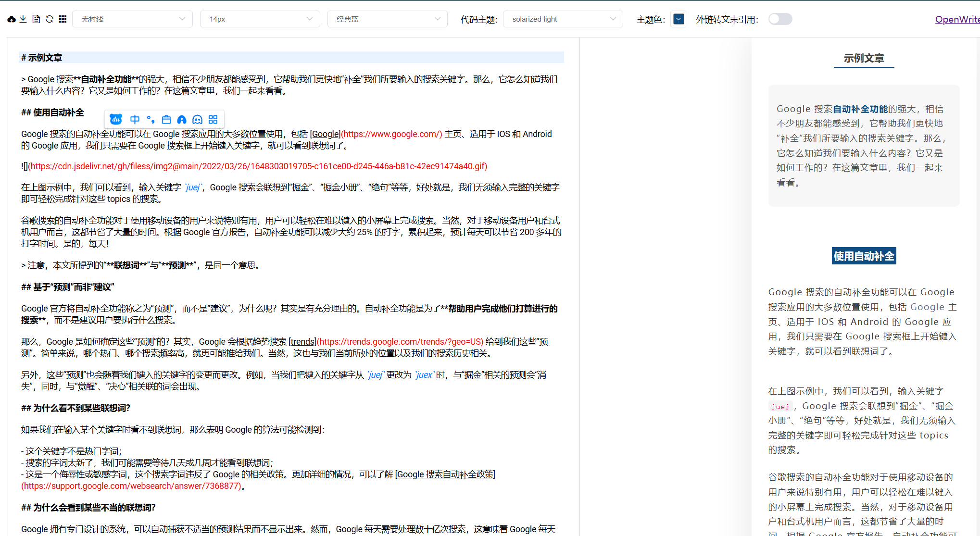This screenshot has height=536, width=980.
Task: Toggle the 外链转文末引用 switch
Action: 780,19
